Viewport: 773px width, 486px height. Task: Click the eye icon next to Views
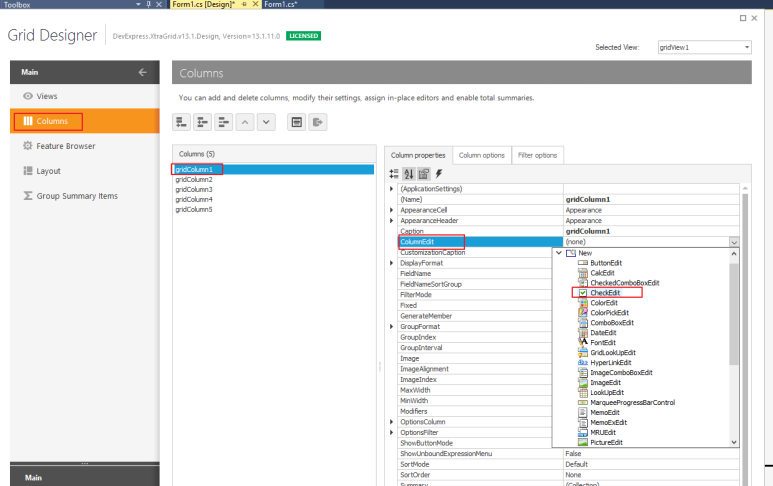[28, 96]
